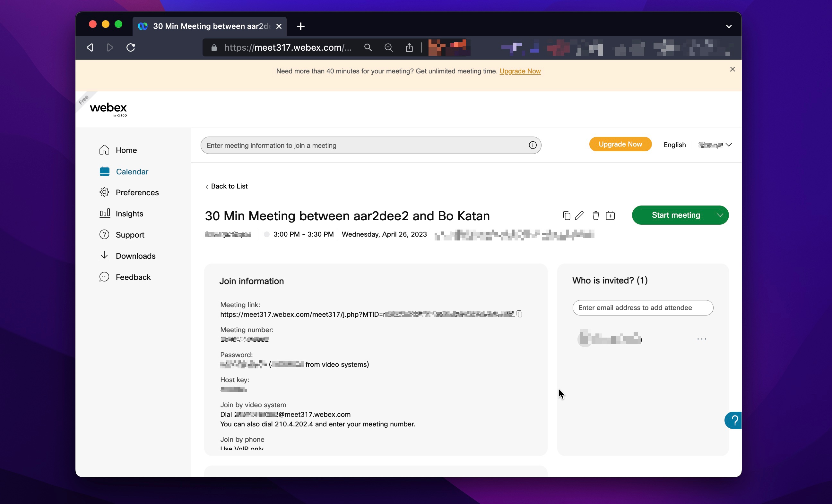Click the Enter meeting information search field
Screen dimensions: 832x504
click(371, 145)
